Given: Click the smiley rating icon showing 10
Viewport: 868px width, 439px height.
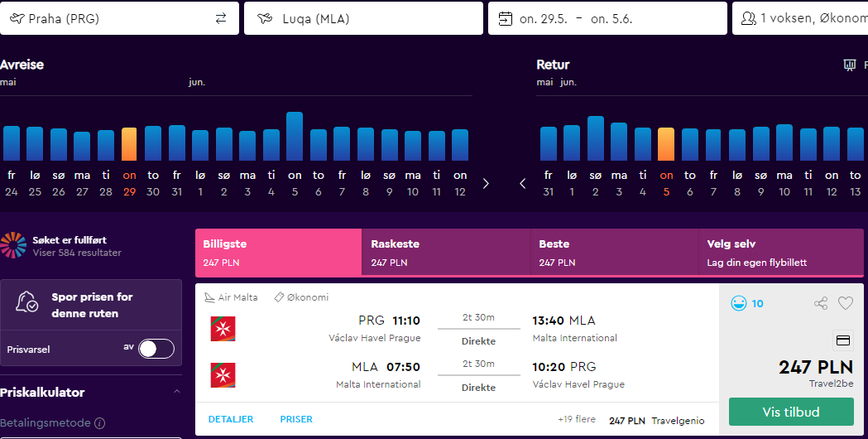Looking at the screenshot, I should pyautogui.click(x=738, y=303).
